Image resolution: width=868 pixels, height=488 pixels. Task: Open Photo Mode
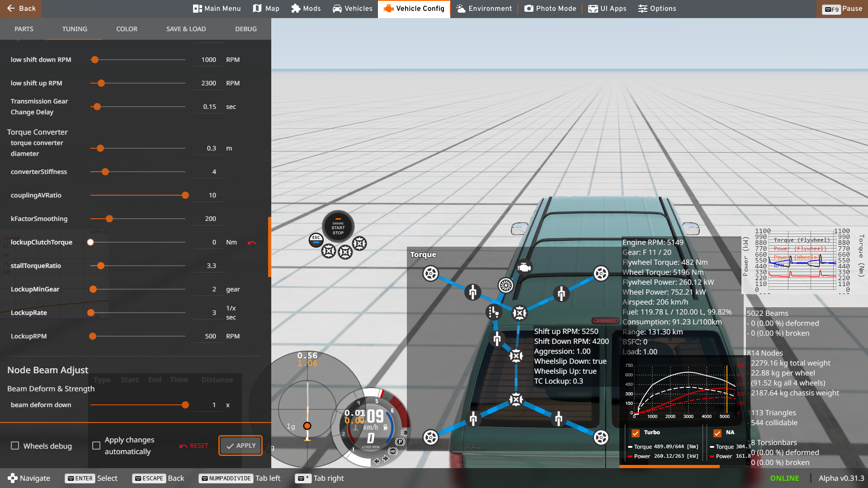(x=550, y=9)
